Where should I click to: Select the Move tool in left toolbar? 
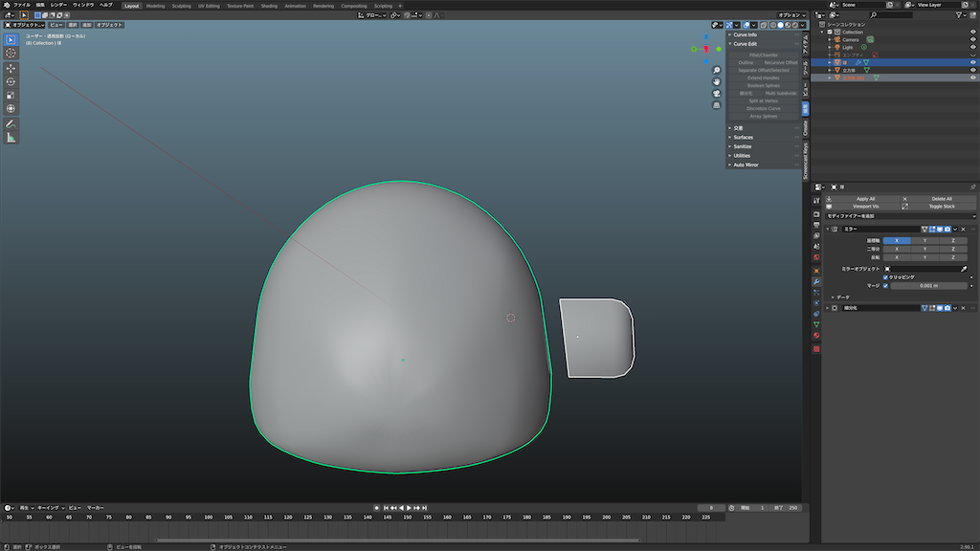pos(11,68)
